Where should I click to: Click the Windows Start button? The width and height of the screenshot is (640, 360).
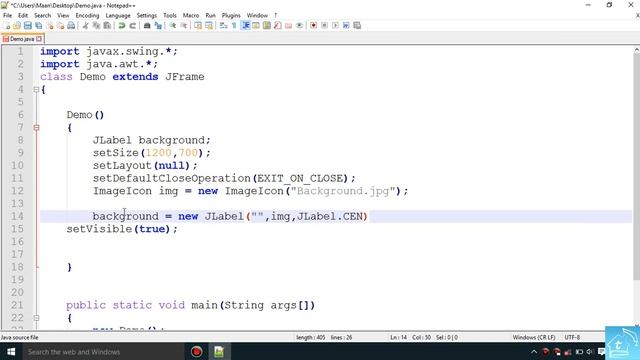pyautogui.click(x=11, y=351)
